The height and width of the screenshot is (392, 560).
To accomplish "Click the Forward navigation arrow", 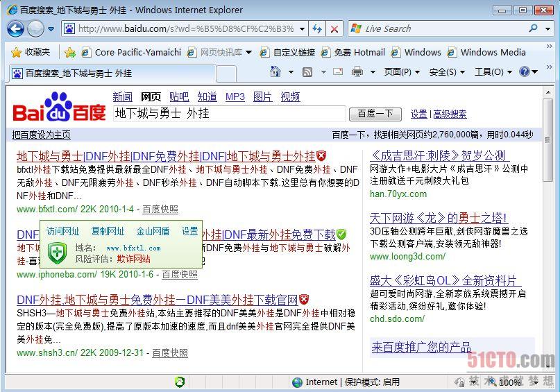I will point(35,28).
